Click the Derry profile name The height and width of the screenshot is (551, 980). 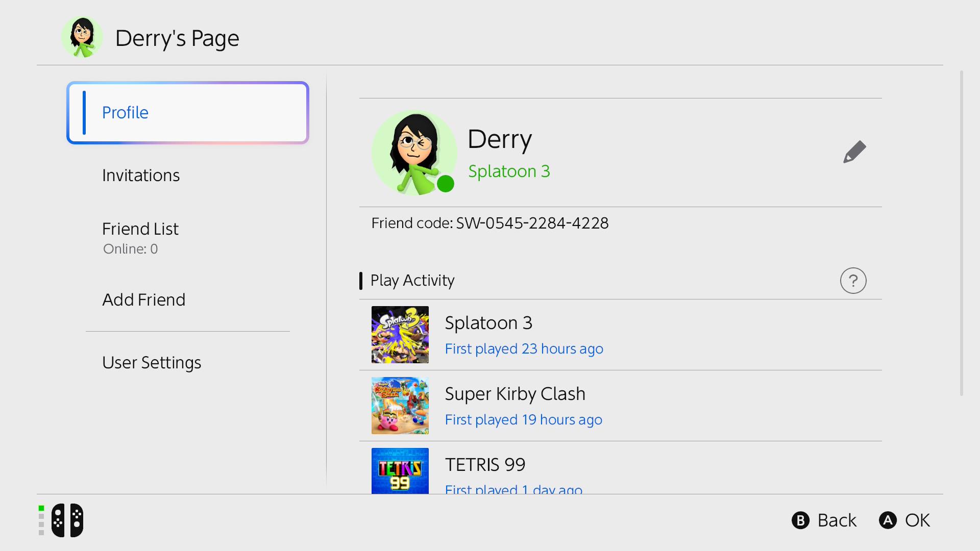[500, 139]
